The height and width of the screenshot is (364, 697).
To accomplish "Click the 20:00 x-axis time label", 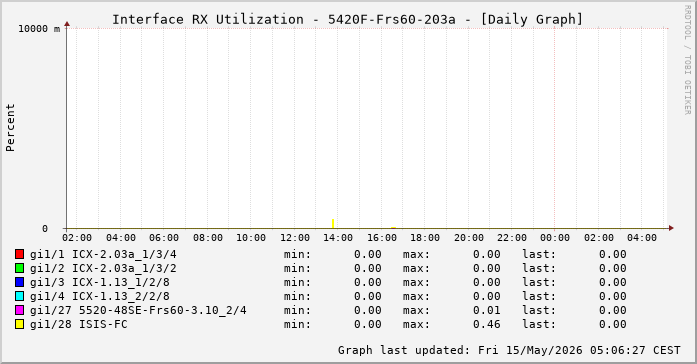I will 469,238.
